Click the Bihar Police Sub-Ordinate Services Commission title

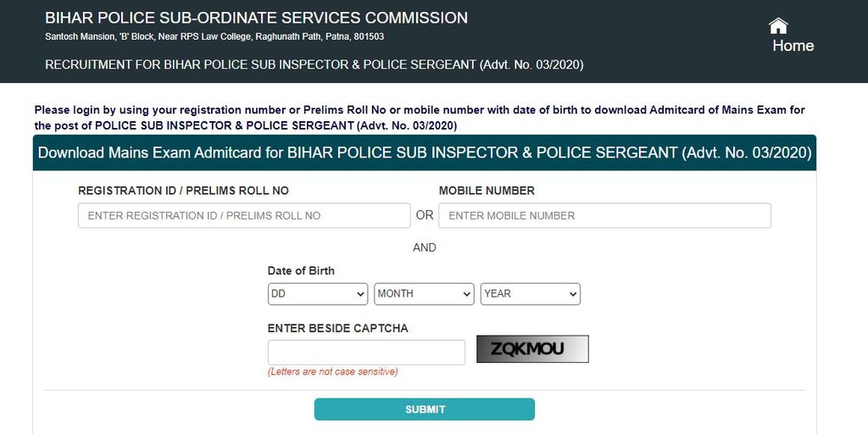tap(256, 17)
